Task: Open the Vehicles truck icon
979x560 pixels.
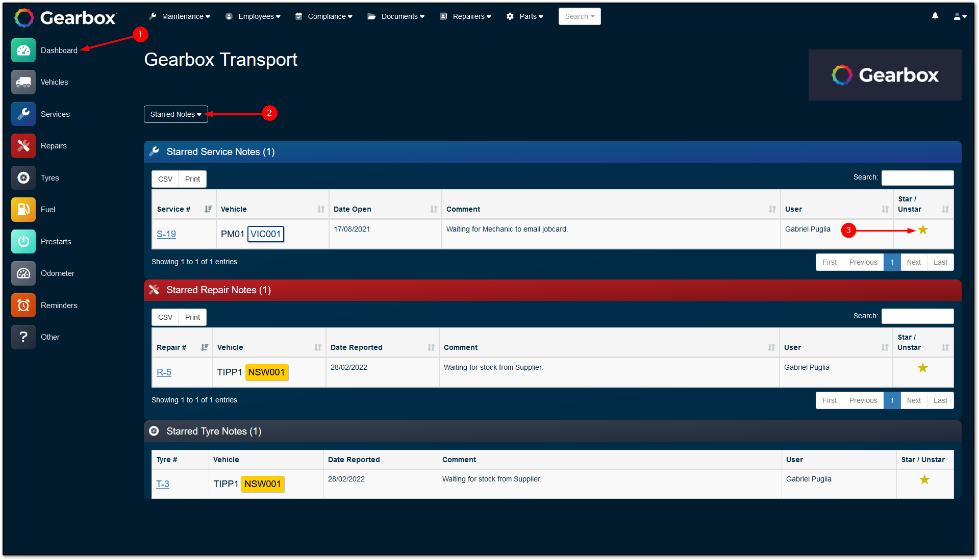Action: coord(23,82)
